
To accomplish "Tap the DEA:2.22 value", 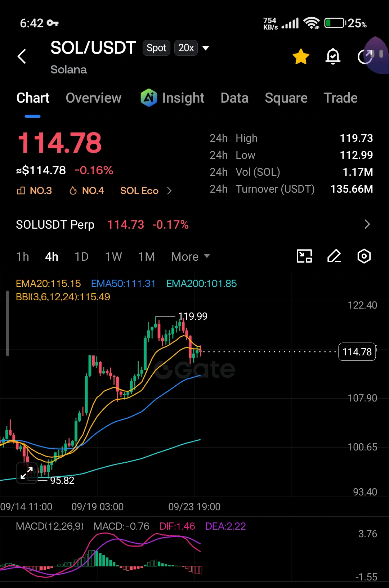I will pos(225,526).
